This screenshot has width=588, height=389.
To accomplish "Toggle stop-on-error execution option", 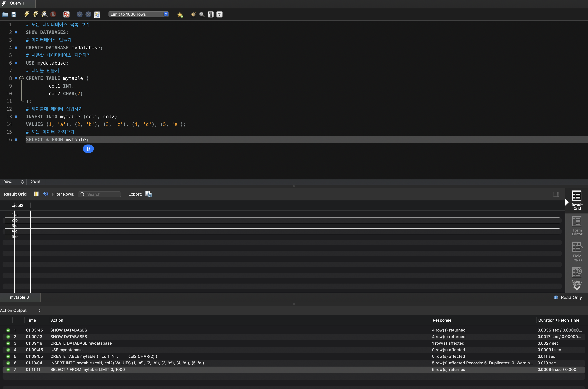I will (x=66, y=14).
